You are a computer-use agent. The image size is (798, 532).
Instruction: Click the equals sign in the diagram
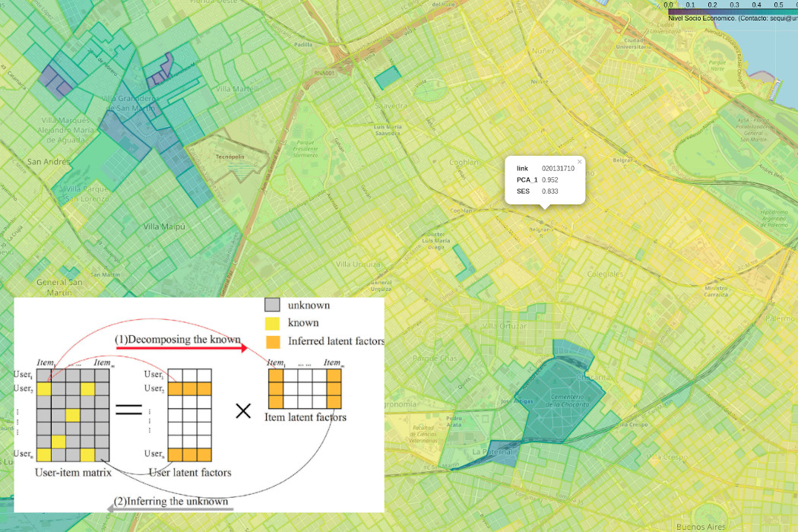[129, 411]
